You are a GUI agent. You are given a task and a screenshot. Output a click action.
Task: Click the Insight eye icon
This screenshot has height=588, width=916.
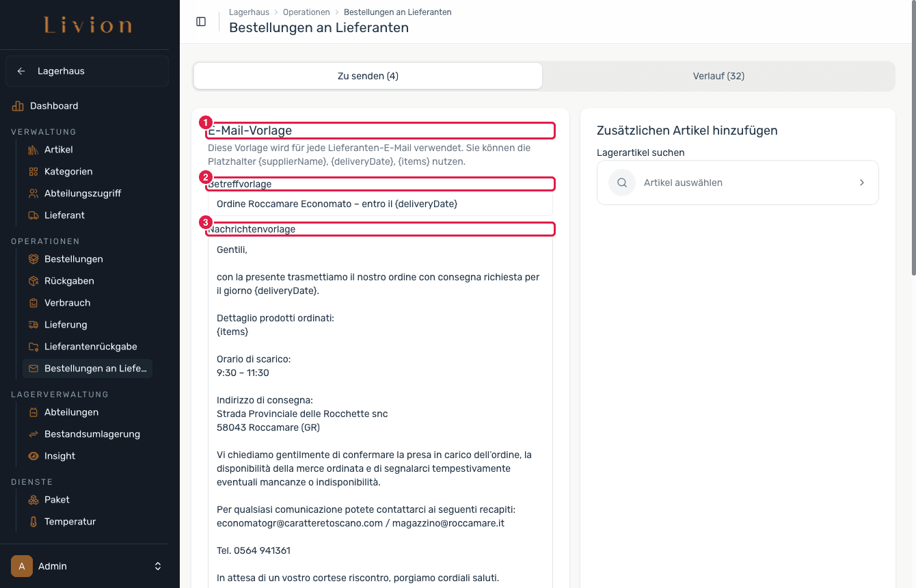[x=33, y=456]
